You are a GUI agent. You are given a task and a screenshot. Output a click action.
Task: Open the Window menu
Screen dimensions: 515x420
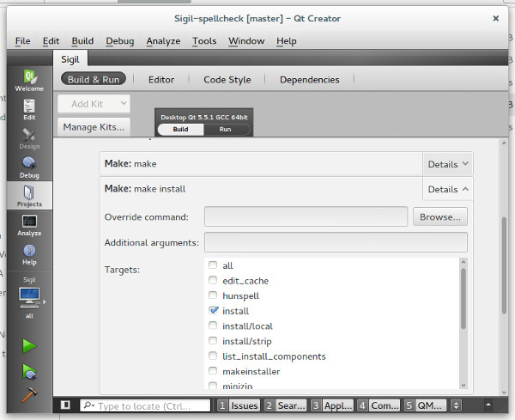tap(246, 40)
